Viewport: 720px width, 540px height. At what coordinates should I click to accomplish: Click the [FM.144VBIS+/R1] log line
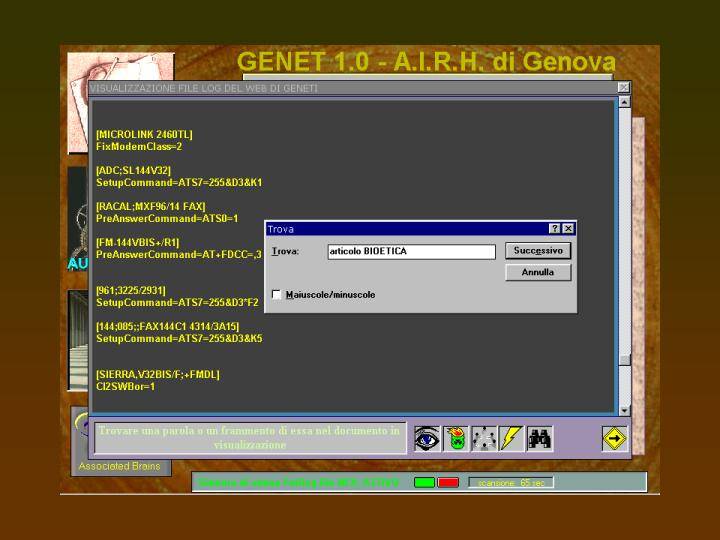tap(138, 242)
